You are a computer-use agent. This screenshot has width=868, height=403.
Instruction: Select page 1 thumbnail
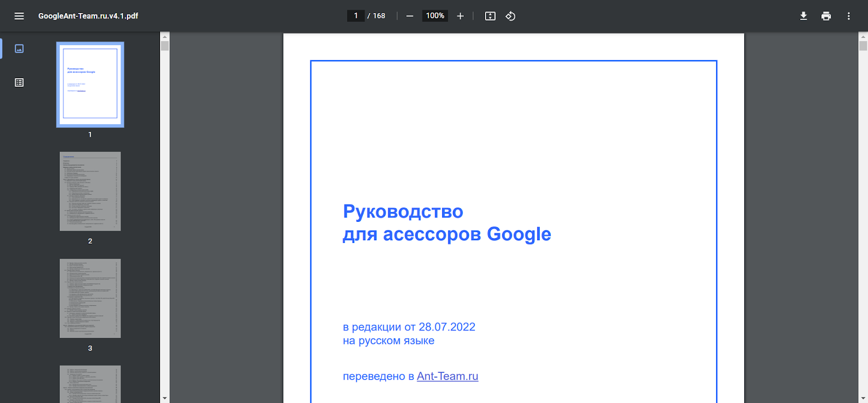[90, 85]
